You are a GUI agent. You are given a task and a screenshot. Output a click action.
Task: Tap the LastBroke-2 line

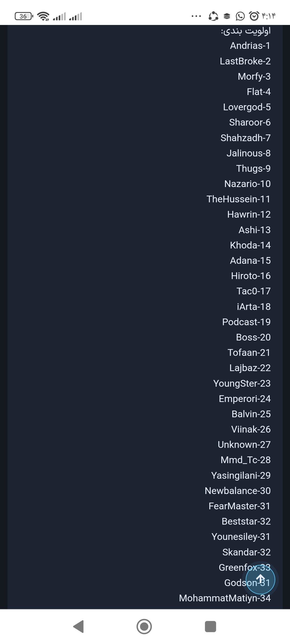click(x=245, y=61)
